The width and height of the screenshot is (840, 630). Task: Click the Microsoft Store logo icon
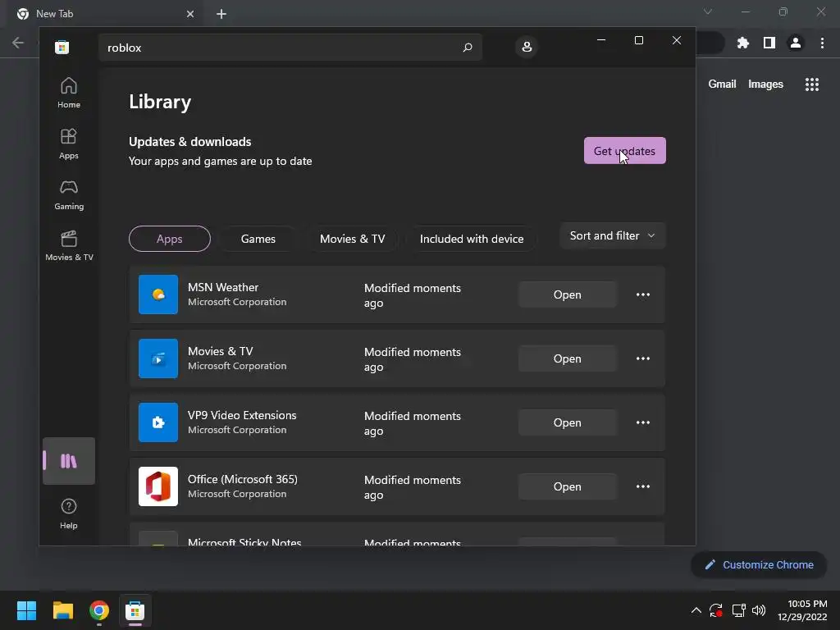tap(62, 47)
